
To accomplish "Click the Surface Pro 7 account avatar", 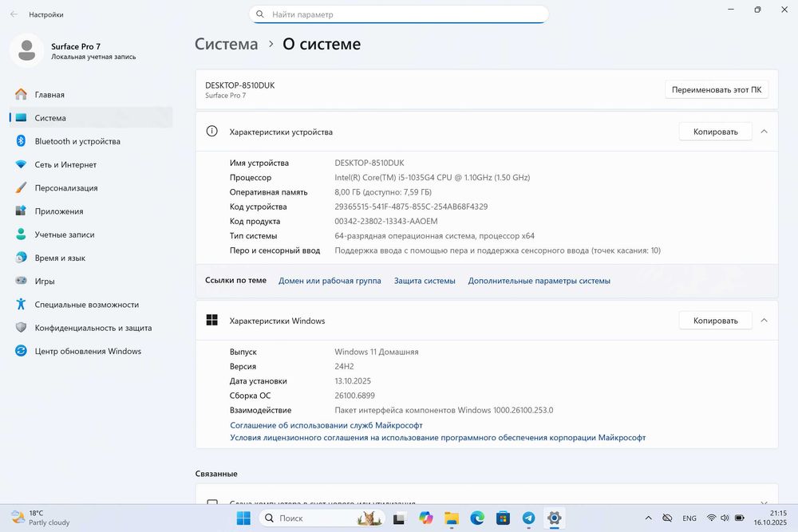I will [x=26, y=50].
